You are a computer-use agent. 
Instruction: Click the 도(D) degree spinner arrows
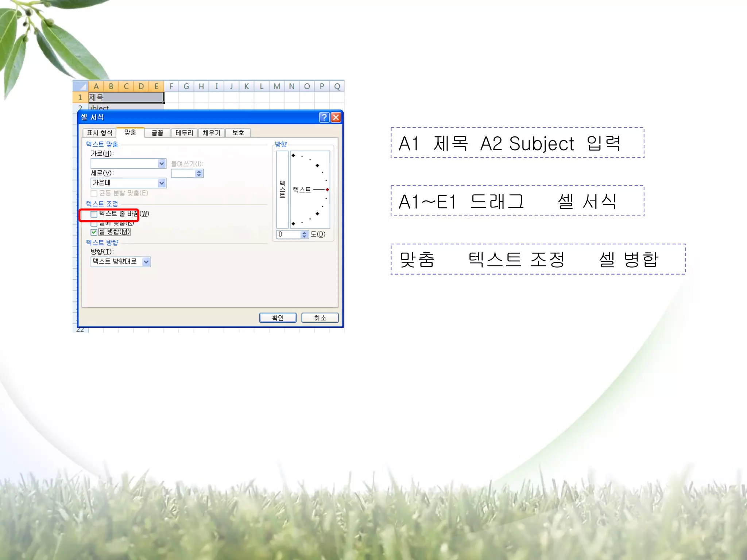click(305, 234)
